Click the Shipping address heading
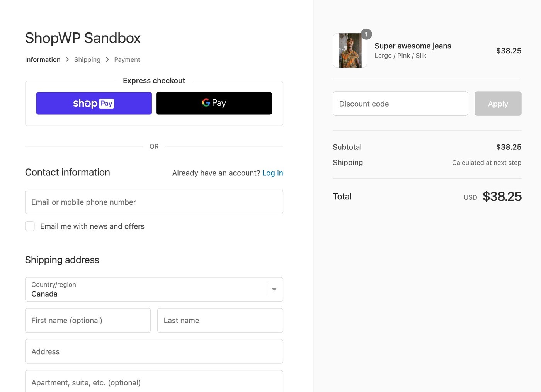Screen dimensions: 541x392 [x=62, y=260]
